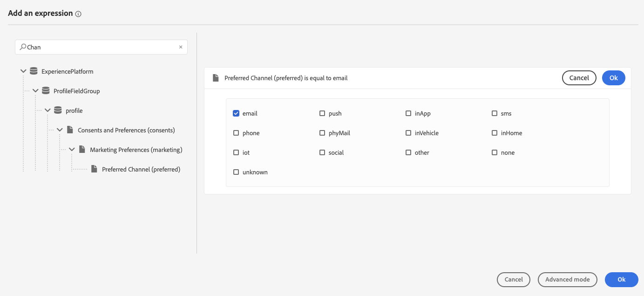Click into the search field containing Chan
Viewport: 644px width, 296px height.
click(102, 47)
